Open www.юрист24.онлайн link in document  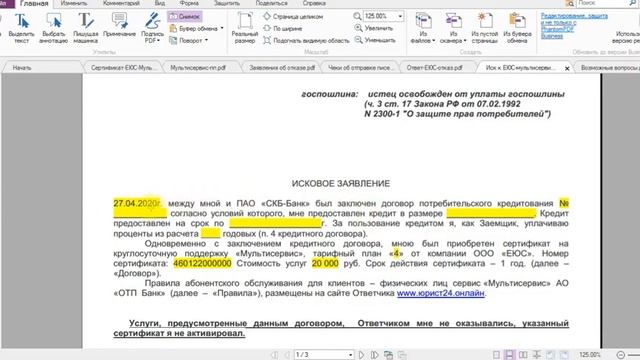(440, 293)
